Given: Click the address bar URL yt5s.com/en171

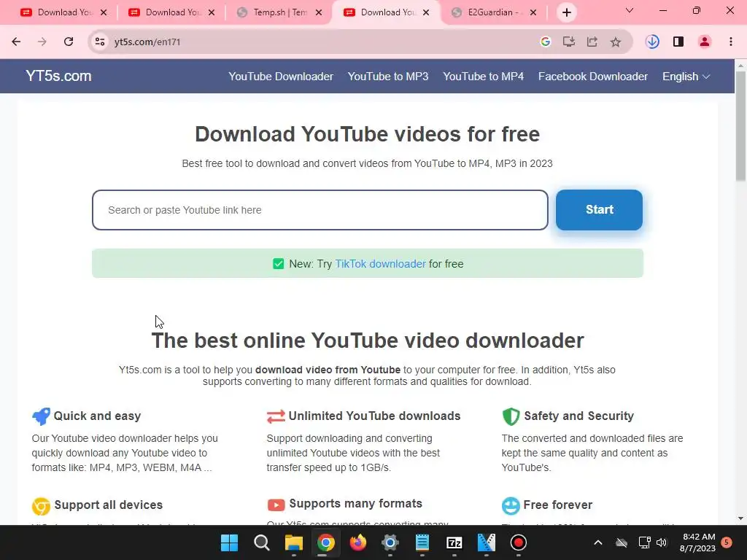Looking at the screenshot, I should pyautogui.click(x=147, y=42).
